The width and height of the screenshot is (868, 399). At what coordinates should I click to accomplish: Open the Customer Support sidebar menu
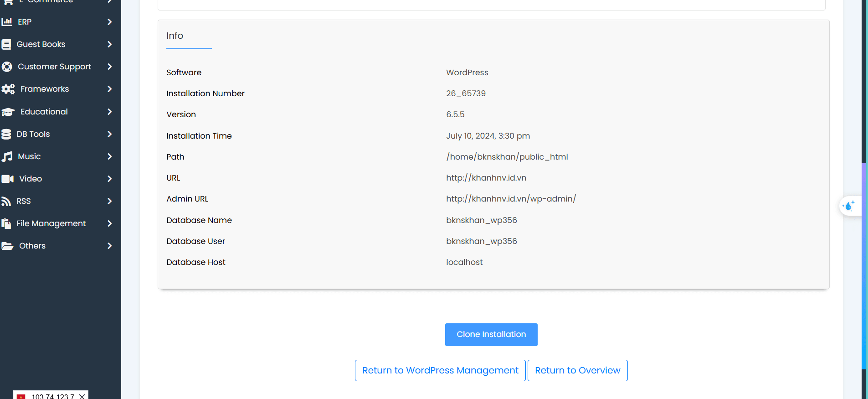pos(60,67)
